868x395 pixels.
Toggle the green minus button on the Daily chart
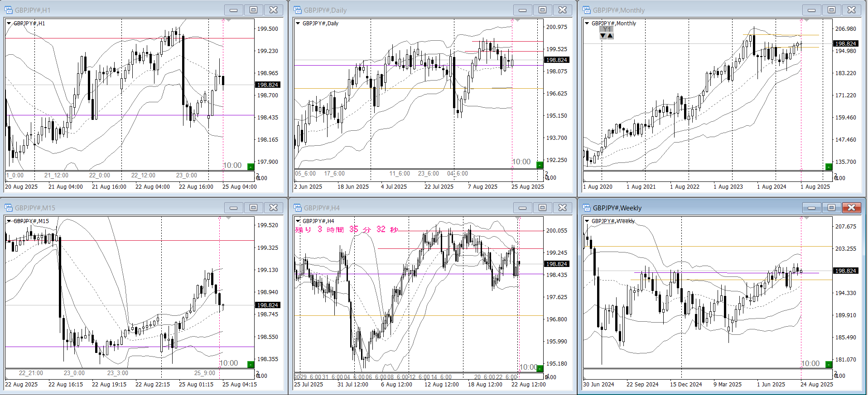(540, 165)
